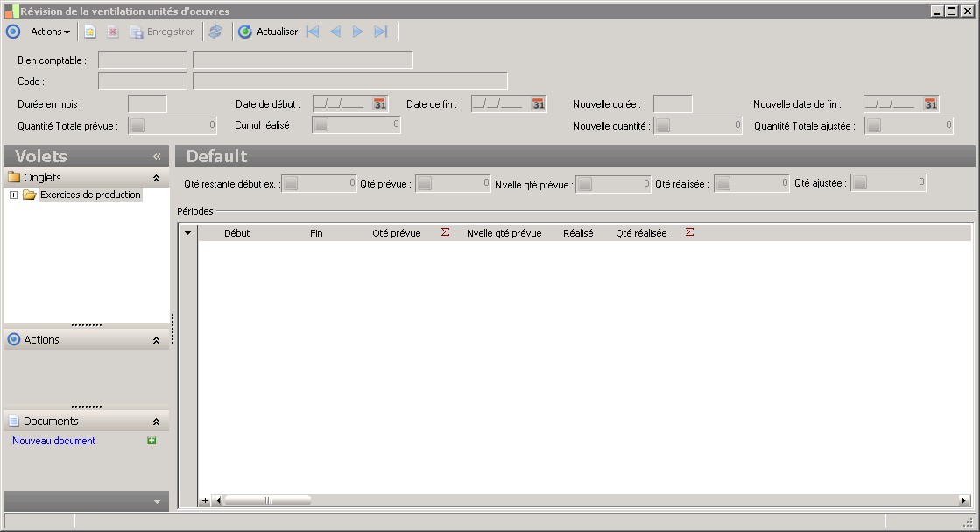Go to previous record arrow
The width and height of the screenshot is (980, 532).
(x=335, y=32)
